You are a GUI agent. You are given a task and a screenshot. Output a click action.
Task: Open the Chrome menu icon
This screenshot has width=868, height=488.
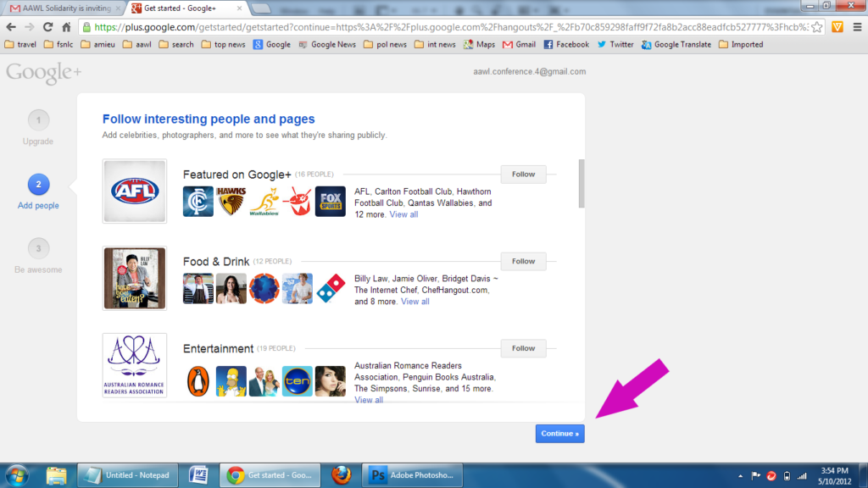pos(858,27)
